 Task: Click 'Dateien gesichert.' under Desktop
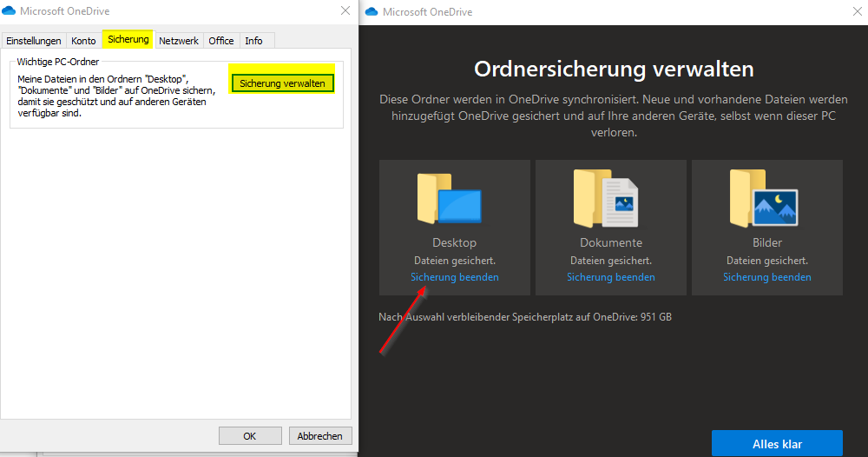(x=455, y=261)
